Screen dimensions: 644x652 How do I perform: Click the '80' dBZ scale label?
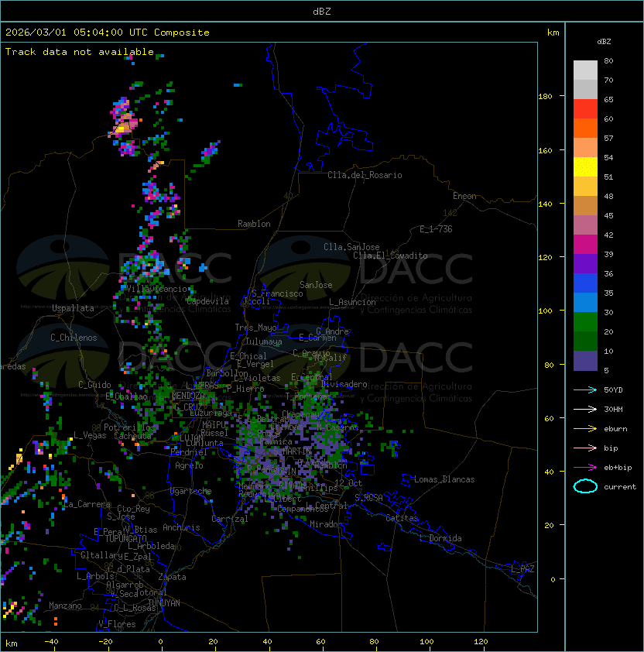click(608, 60)
